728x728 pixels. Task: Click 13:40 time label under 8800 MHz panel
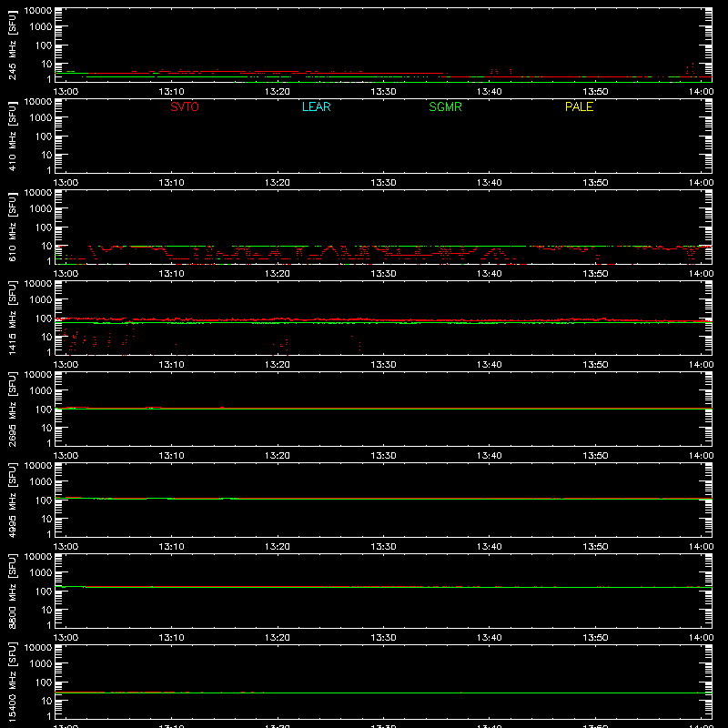[489, 638]
